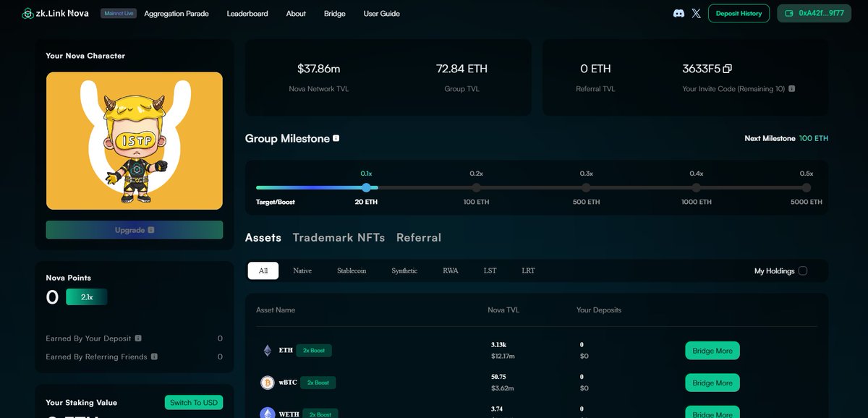Click the 5000 ETH milestone dot
The width and height of the screenshot is (868, 418).
point(807,187)
